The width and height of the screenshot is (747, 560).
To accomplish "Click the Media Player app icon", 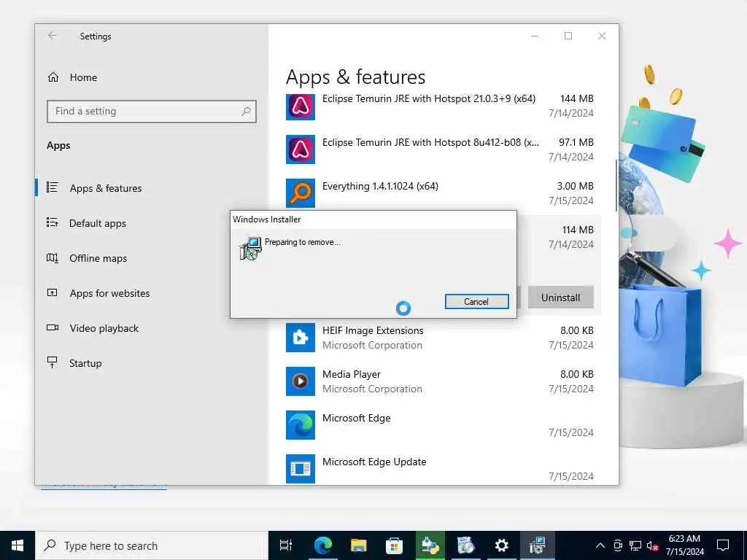I will click(x=300, y=381).
